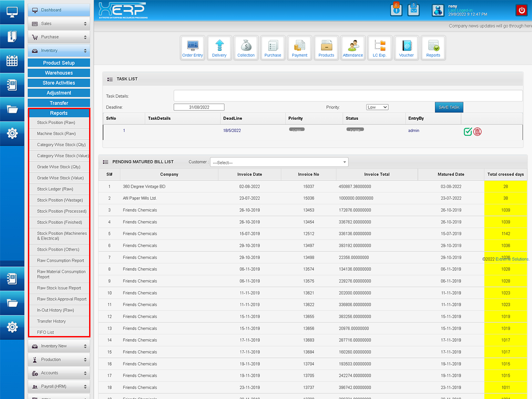Open the Priority dropdown set to Low

(x=377, y=107)
